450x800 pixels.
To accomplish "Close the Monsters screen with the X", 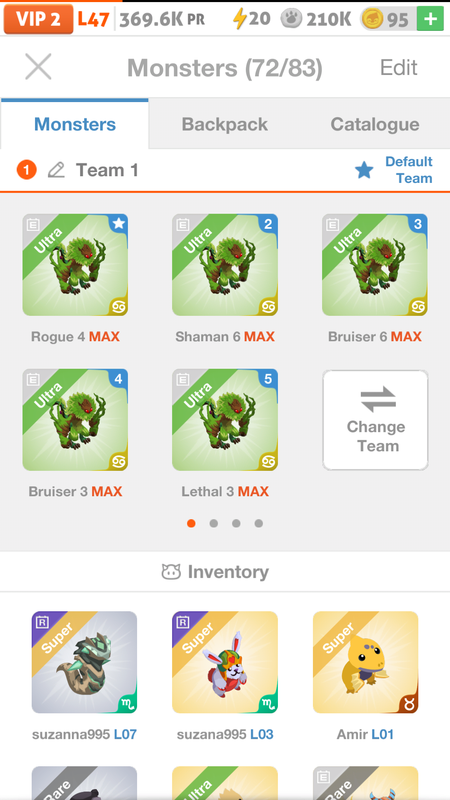I will click(x=38, y=67).
